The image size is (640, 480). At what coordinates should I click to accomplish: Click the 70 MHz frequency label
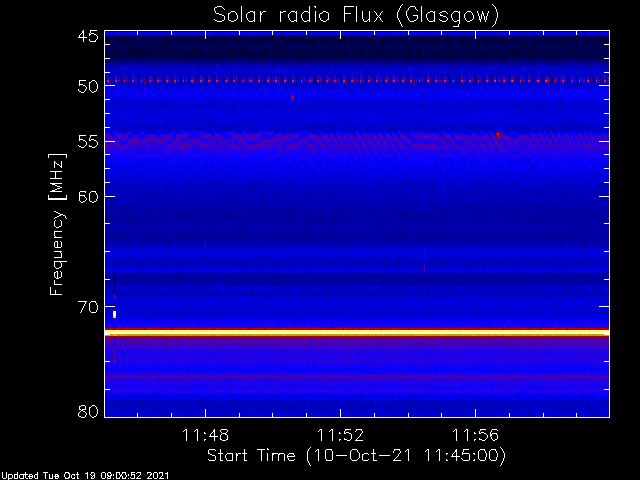point(88,307)
